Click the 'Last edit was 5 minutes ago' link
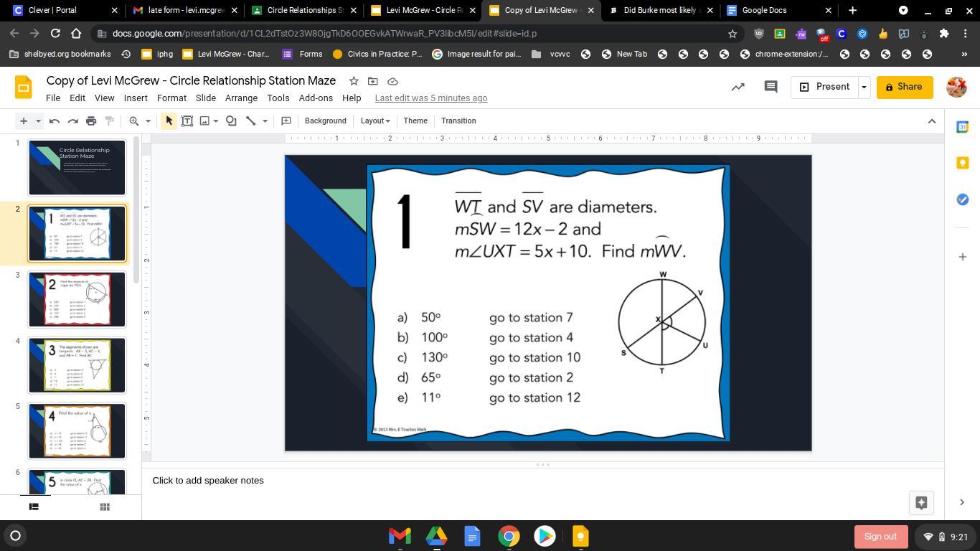Screen dimensions: 980x551 tap(431, 98)
